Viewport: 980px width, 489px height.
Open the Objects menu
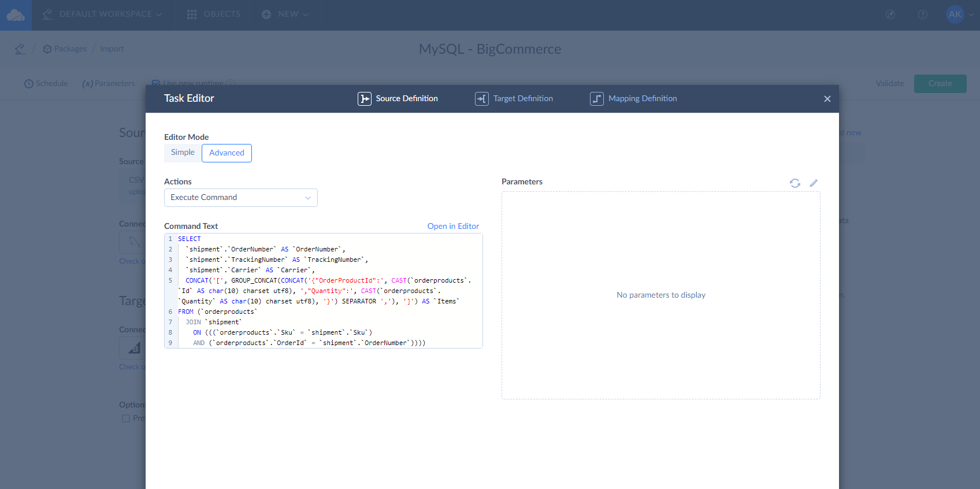tap(214, 14)
